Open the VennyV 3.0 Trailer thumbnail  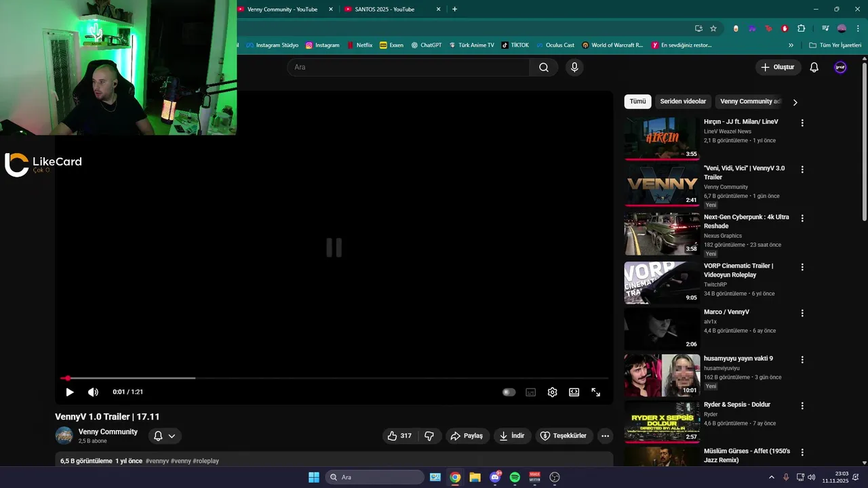pyautogui.click(x=662, y=184)
